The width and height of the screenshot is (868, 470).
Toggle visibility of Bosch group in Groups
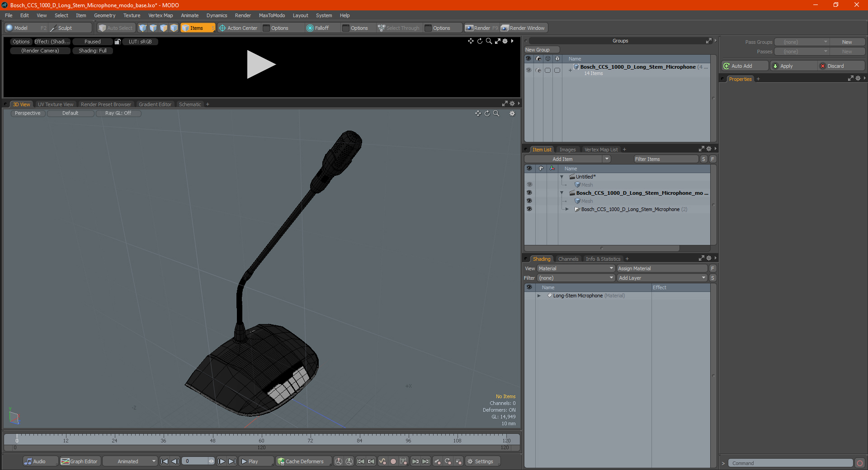pyautogui.click(x=528, y=70)
